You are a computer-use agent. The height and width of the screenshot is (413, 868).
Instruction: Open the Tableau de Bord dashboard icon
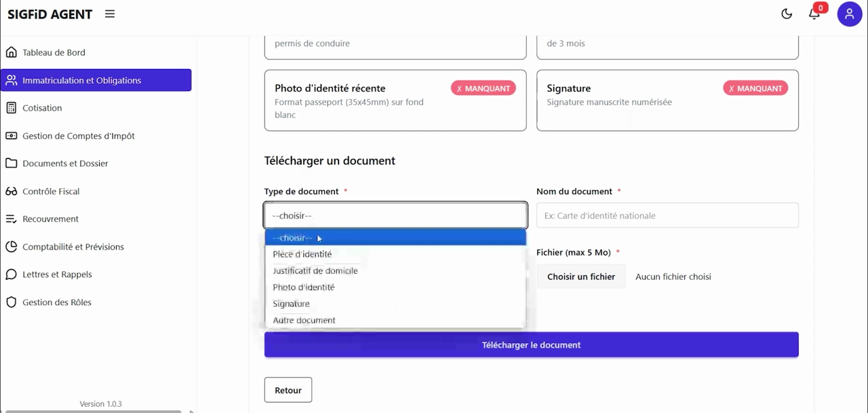12,52
